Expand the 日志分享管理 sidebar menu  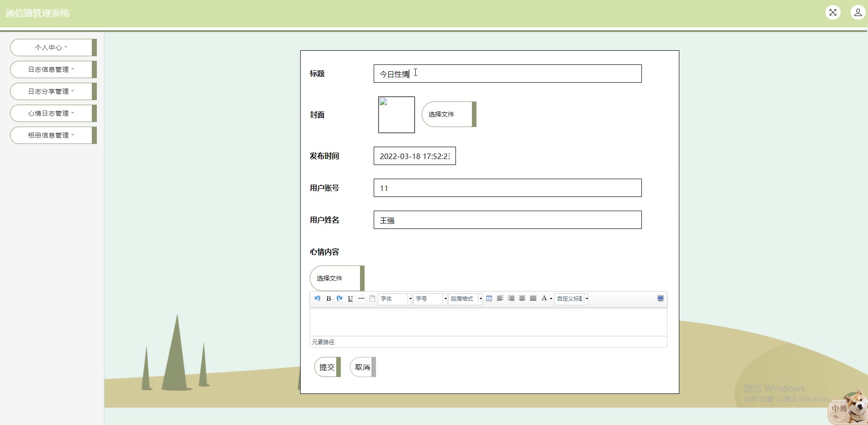pos(53,91)
